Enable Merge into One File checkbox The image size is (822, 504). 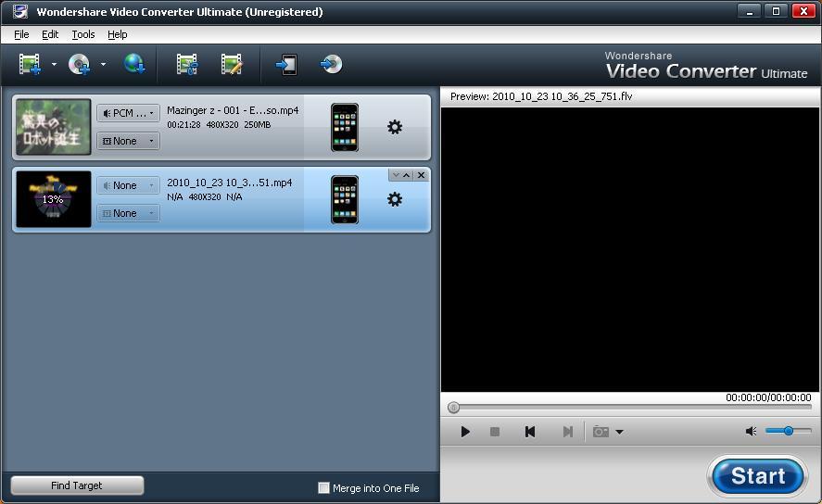tap(324, 487)
